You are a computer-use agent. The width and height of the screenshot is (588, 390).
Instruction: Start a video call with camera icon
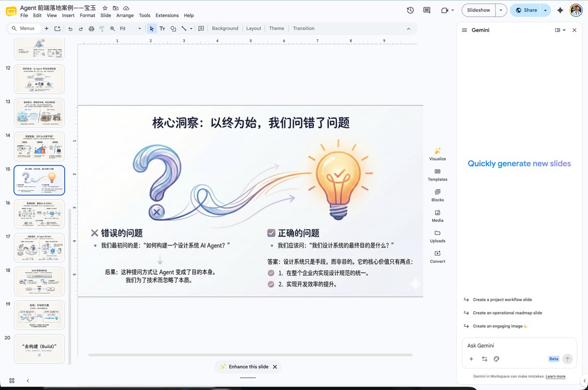coord(444,10)
